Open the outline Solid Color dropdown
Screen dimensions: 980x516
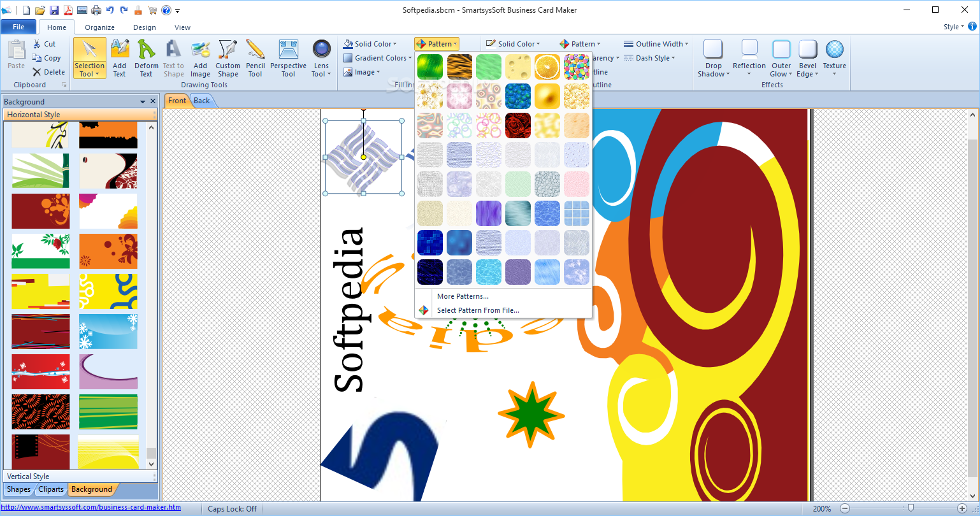click(513, 44)
